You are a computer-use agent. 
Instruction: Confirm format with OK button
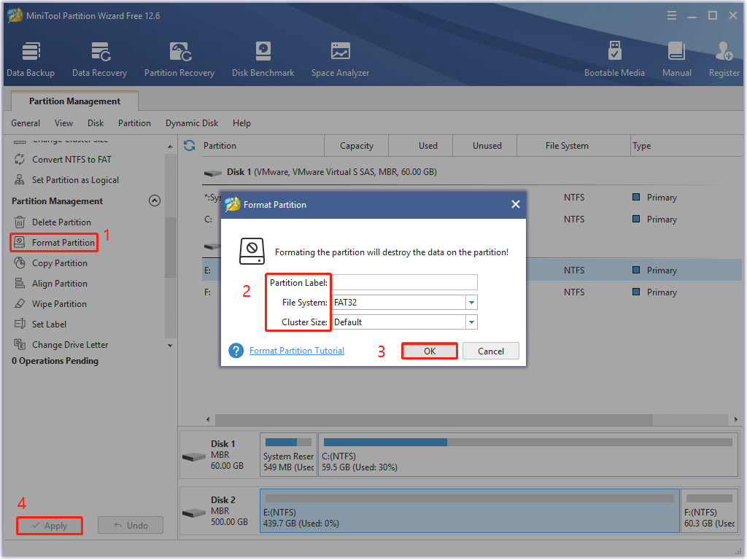(x=430, y=351)
